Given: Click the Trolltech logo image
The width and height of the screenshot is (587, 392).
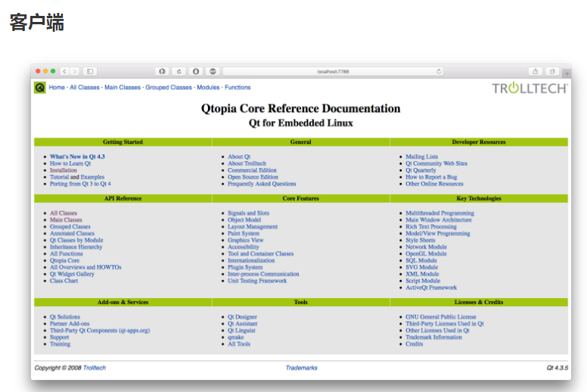Looking at the screenshot, I should 530,88.
